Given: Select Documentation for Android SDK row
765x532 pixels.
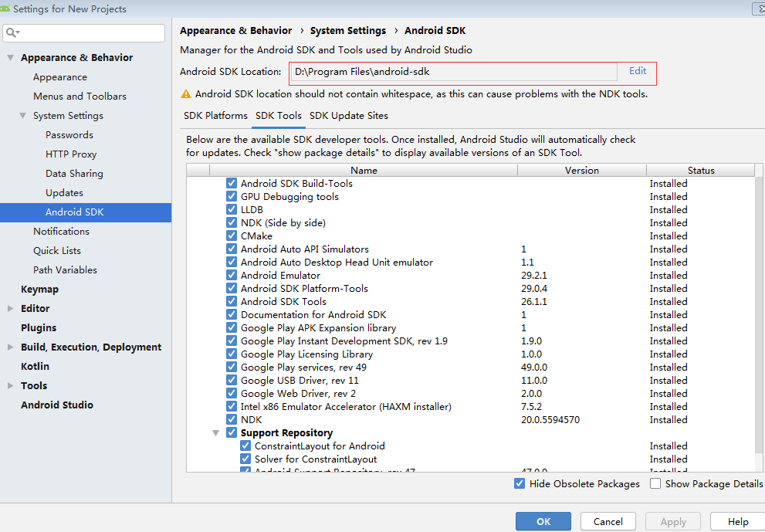Looking at the screenshot, I should point(470,315).
